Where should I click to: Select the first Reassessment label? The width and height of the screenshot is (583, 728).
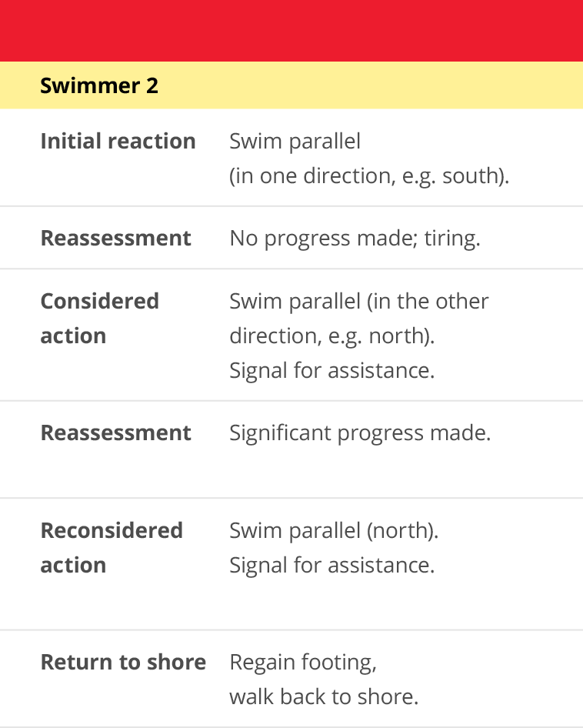click(115, 239)
